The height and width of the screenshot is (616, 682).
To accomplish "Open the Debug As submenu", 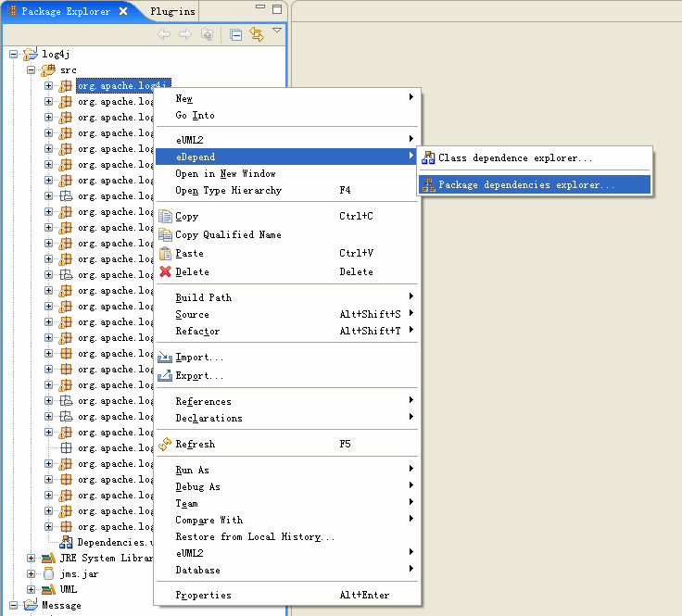I will point(287,486).
